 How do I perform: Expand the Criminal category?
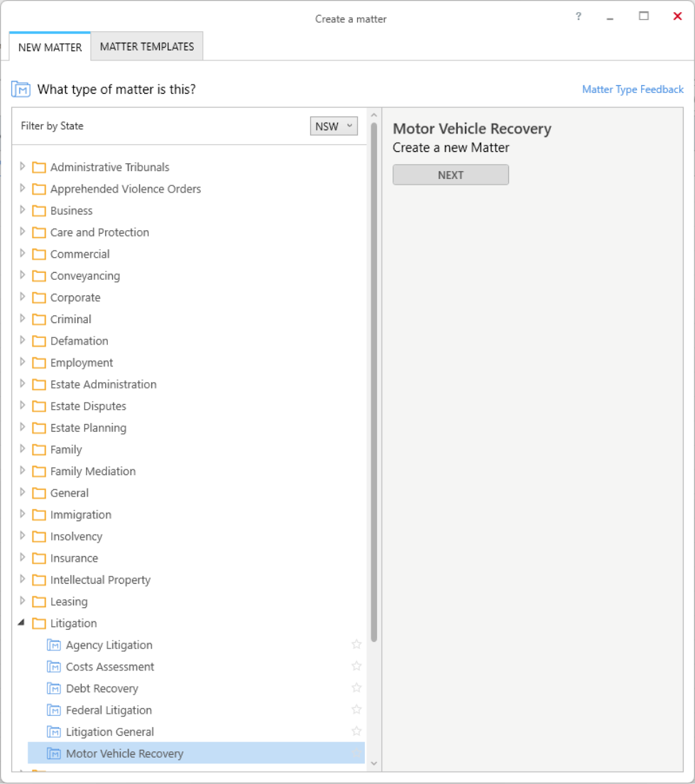[23, 318]
